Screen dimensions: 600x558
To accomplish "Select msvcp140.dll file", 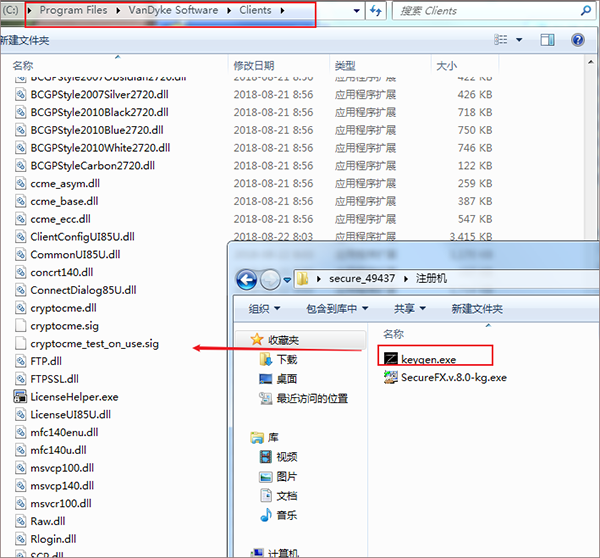I will pyautogui.click(x=62, y=486).
